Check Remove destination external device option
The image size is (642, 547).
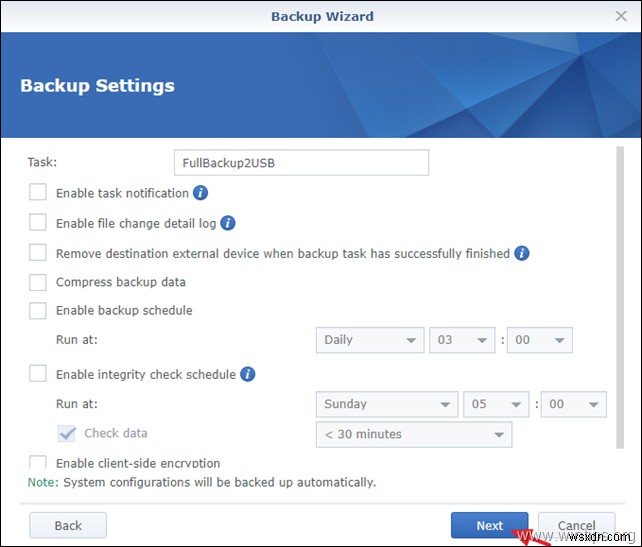(38, 252)
